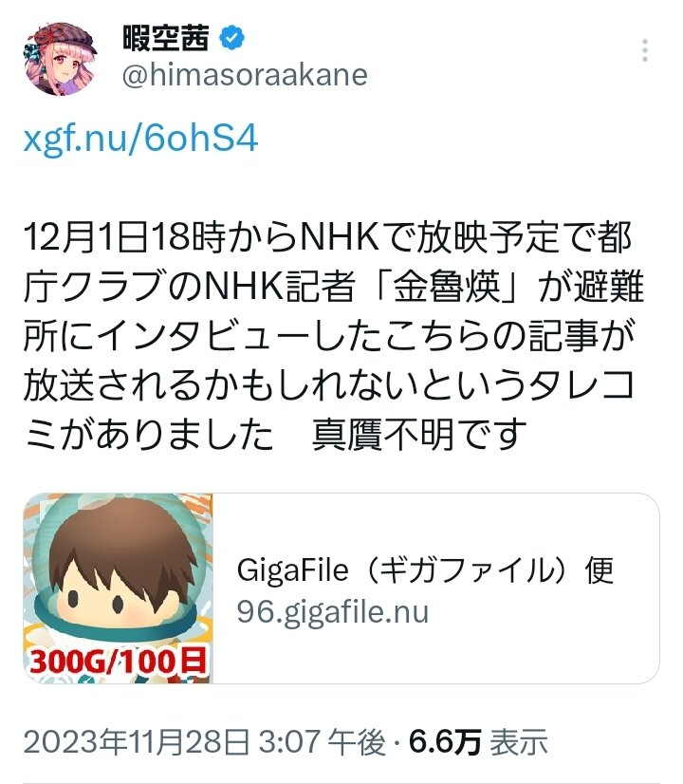683x784 pixels.
Task: Click the 「金魯煥」 name in the tweet
Action: (446, 287)
